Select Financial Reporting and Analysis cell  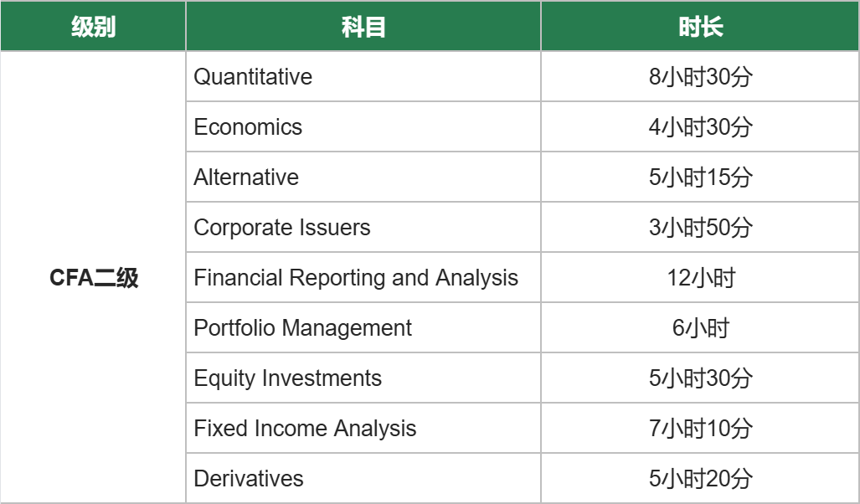pos(356,278)
